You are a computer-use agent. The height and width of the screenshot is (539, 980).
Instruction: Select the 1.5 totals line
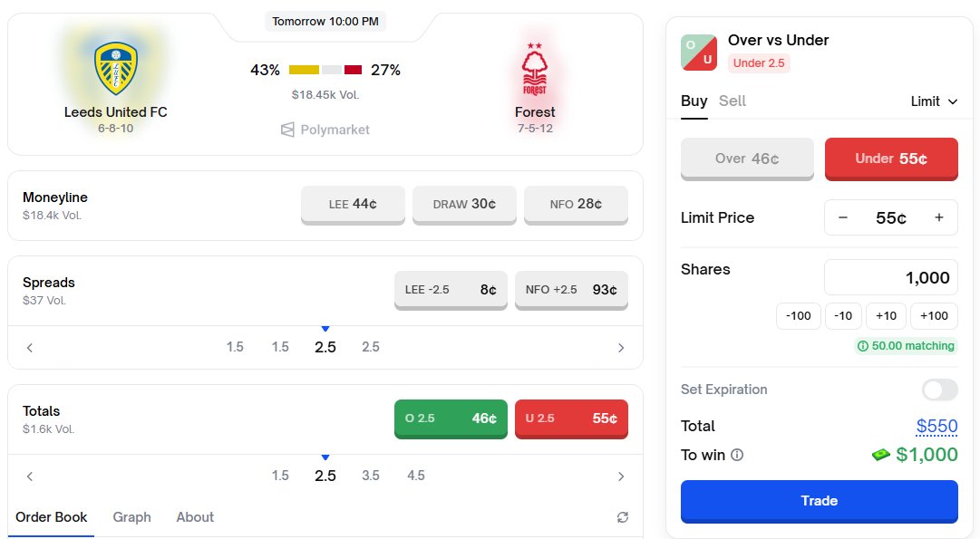280,476
